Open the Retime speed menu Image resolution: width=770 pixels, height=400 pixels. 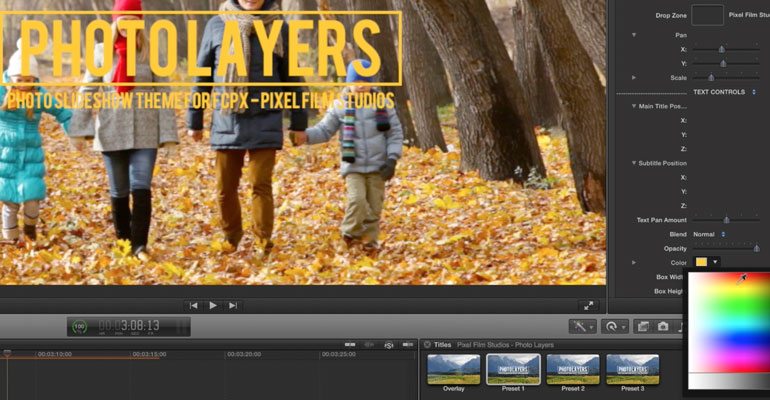[x=614, y=326]
